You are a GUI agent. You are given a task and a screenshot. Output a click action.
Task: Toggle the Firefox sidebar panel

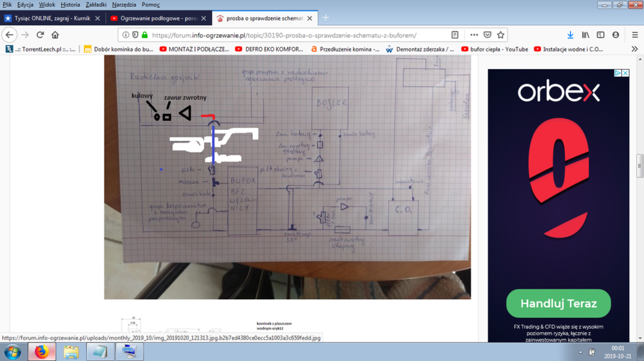click(600, 35)
